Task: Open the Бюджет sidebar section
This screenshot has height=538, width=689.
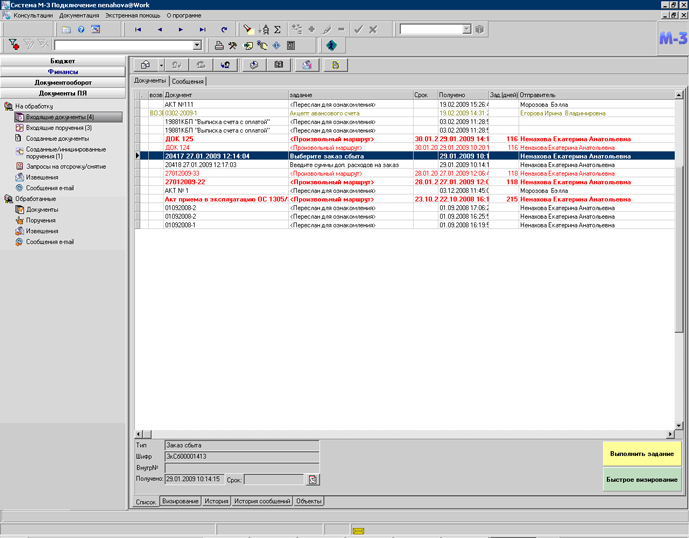Action: pyautogui.click(x=63, y=61)
